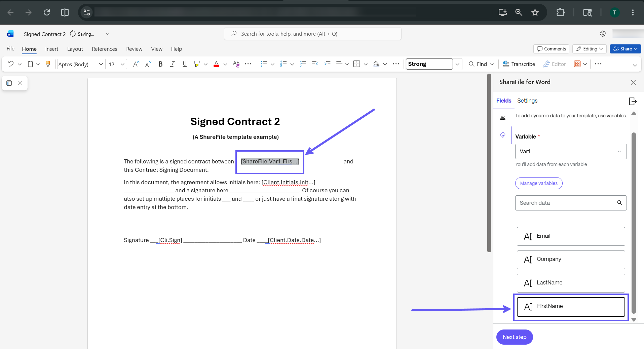Increase font size with Grow Font
The image size is (644, 349).
click(x=136, y=64)
